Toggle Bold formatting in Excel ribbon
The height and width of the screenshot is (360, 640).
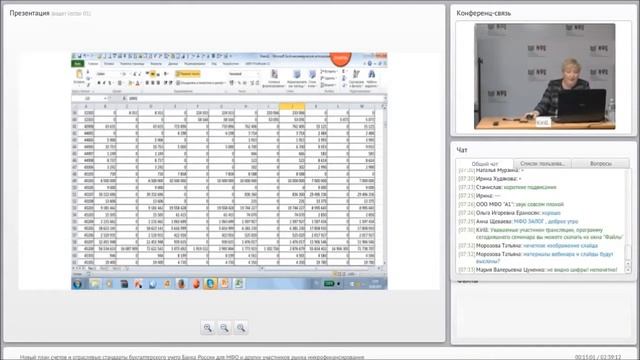point(99,83)
